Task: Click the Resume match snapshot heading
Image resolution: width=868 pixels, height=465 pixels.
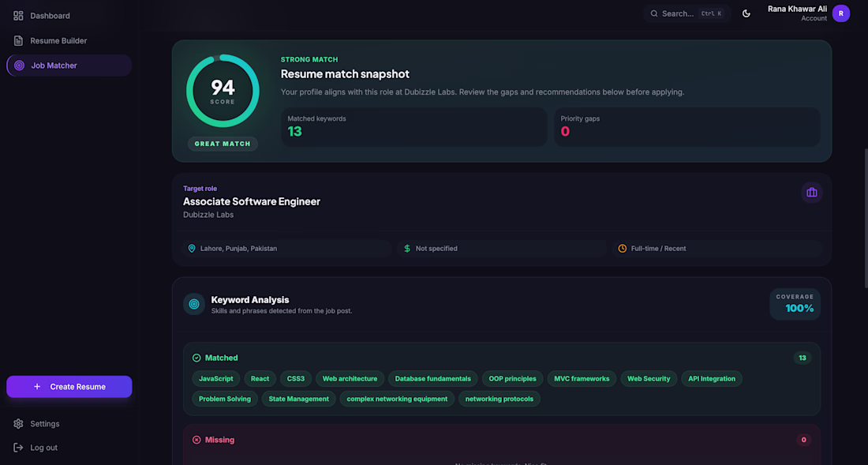Action: (x=345, y=74)
